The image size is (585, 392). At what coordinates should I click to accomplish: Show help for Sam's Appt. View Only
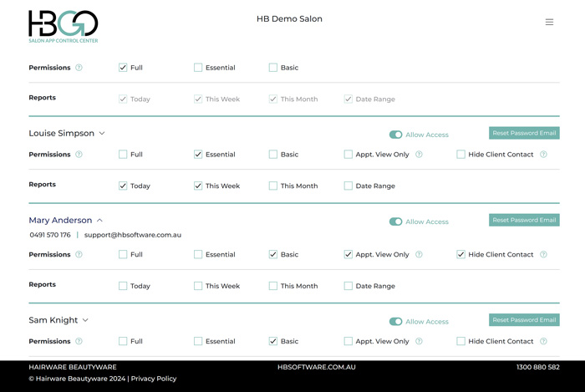(419, 341)
